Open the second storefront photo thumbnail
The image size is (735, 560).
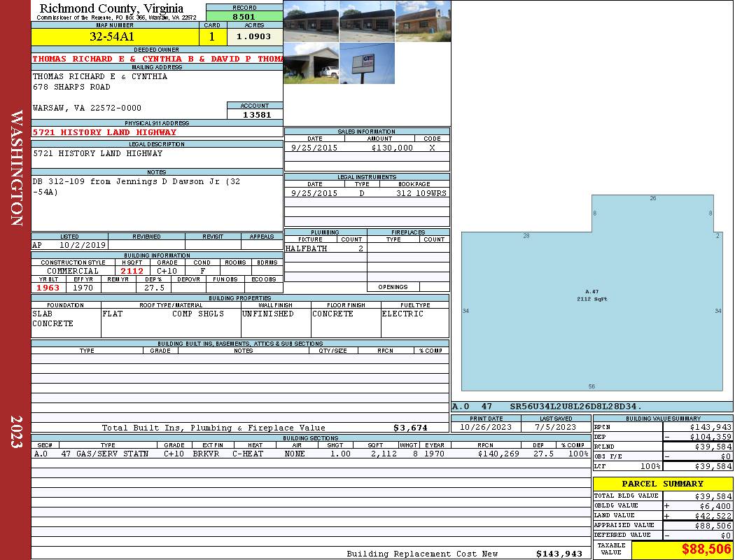point(367,22)
